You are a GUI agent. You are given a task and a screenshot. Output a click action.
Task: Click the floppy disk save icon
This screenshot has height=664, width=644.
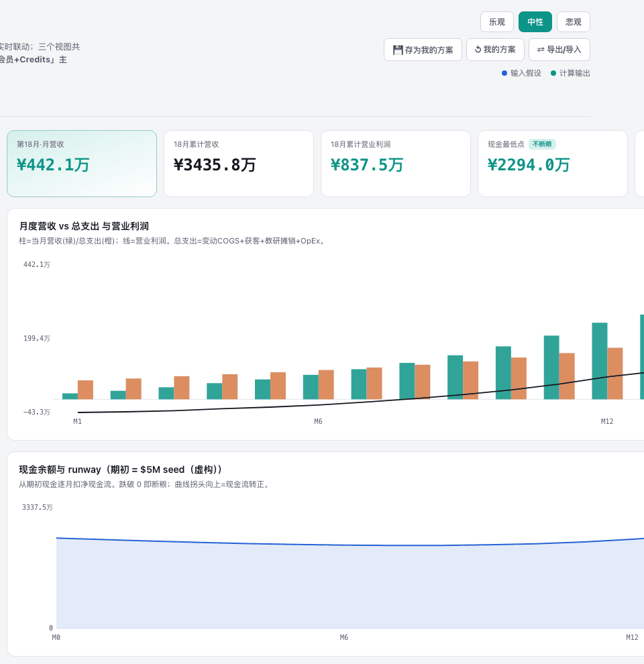tap(397, 50)
